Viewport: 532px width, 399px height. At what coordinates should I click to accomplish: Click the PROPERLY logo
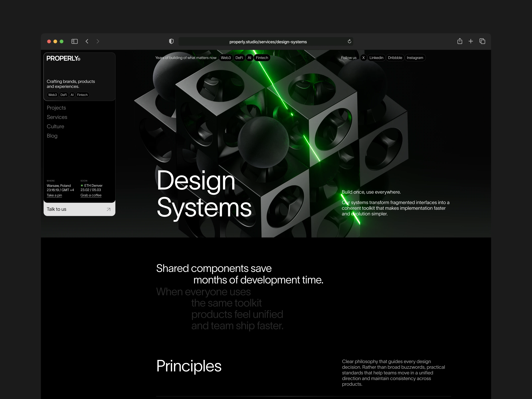pos(63,59)
